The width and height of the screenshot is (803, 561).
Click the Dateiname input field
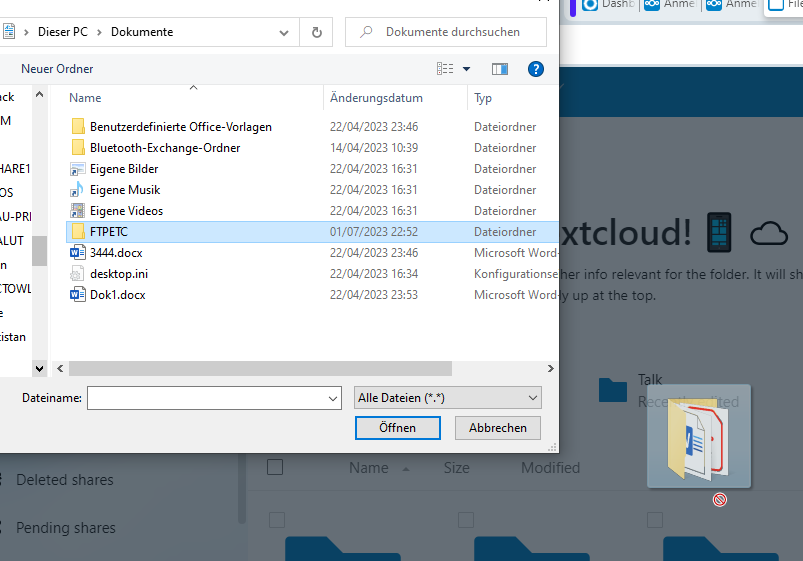click(214, 398)
